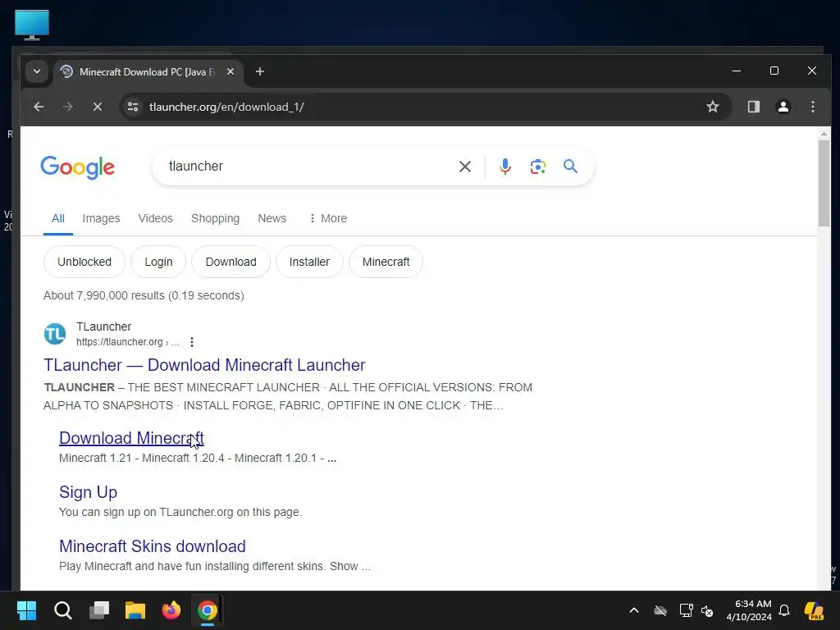Viewport: 840px width, 630px height.
Task: Apply the Unblocked filter chip
Action: (84, 262)
